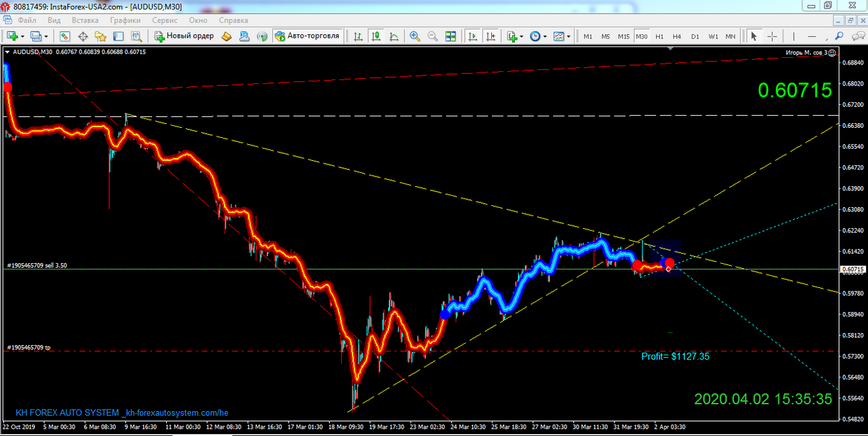This screenshot has width=868, height=436.
Task: Open the Вставка menu
Action: [85, 20]
